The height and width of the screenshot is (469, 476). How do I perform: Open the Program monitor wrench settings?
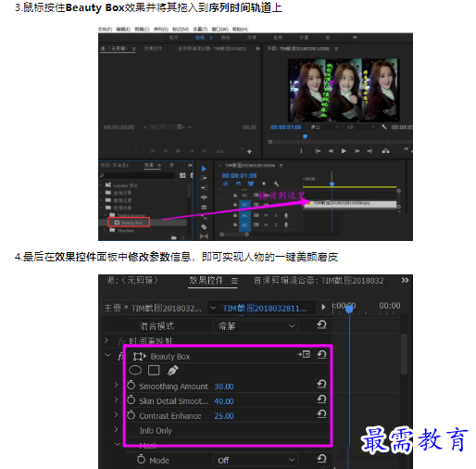click(x=383, y=127)
